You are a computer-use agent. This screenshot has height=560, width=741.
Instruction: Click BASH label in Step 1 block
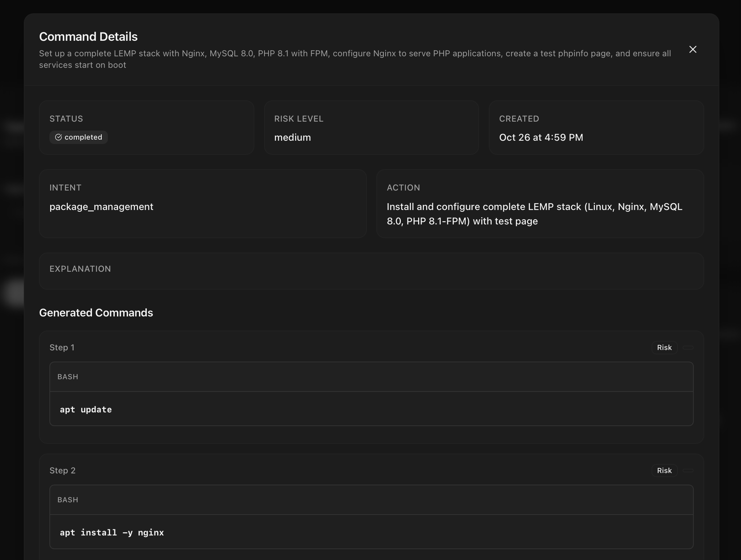click(x=68, y=377)
